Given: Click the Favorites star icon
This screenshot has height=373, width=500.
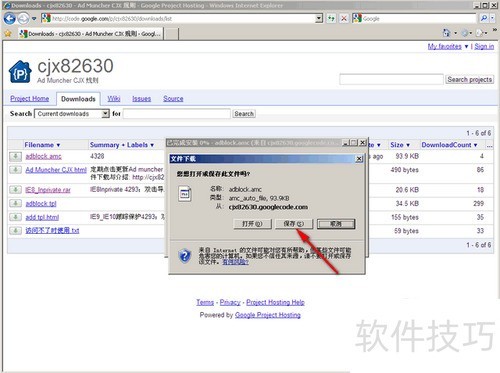Looking at the screenshot, I should click(8, 34).
